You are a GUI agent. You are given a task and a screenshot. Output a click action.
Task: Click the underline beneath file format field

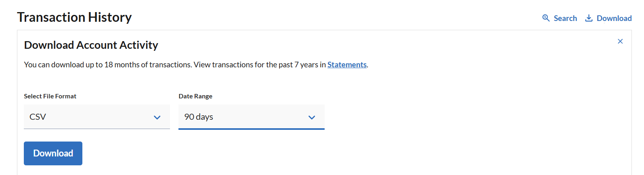(97, 129)
